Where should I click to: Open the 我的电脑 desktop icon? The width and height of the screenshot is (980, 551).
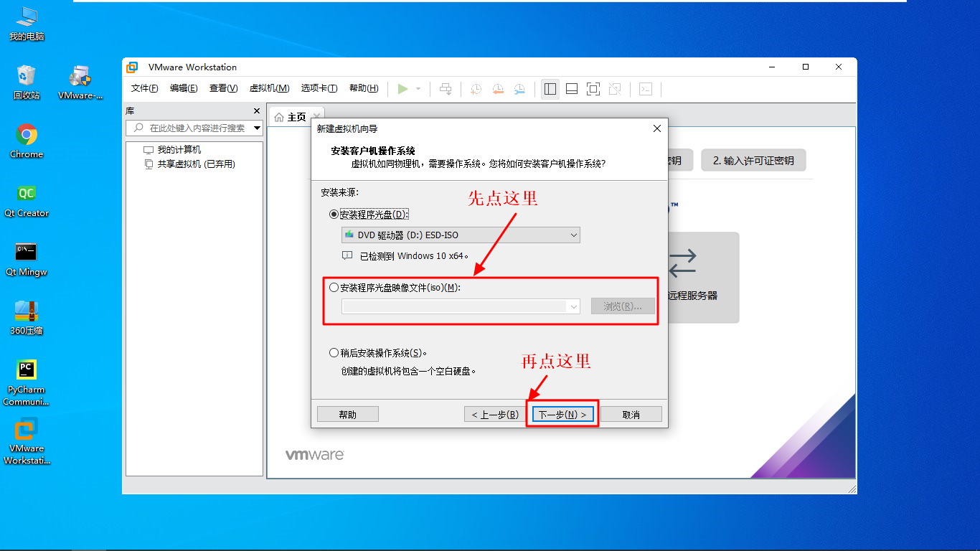point(27,24)
